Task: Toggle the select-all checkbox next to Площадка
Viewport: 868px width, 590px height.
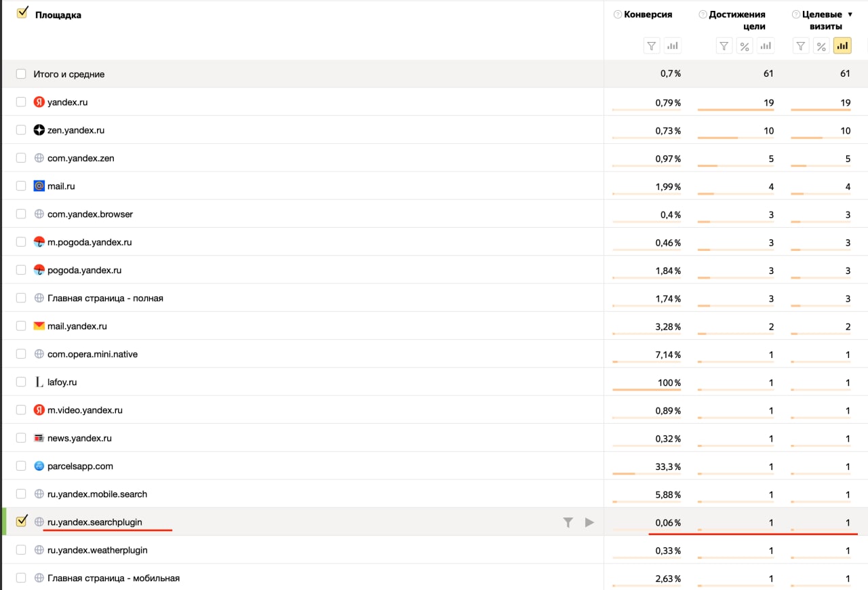Action: pos(22,12)
